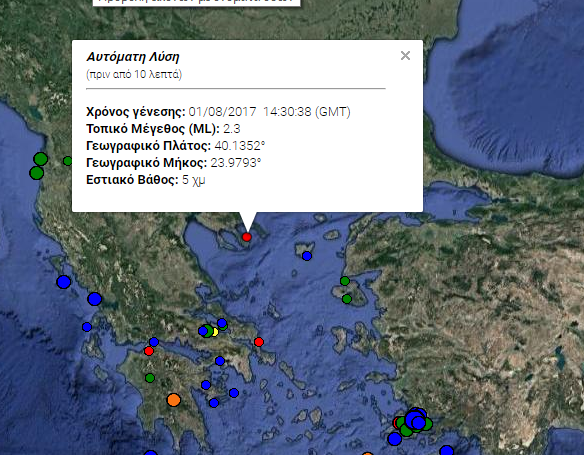This screenshot has width=584, height=455.
Task: Select the large blue marker near Corfu
Action: tap(64, 282)
